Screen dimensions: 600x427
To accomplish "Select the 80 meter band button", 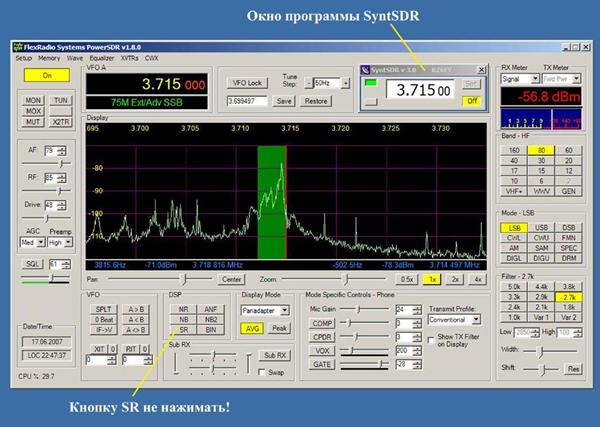I will [541, 150].
